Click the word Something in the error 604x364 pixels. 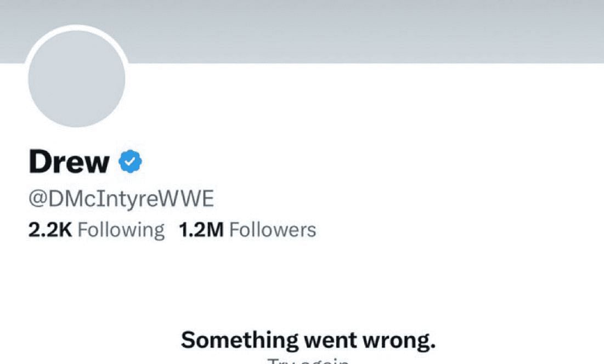click(239, 341)
